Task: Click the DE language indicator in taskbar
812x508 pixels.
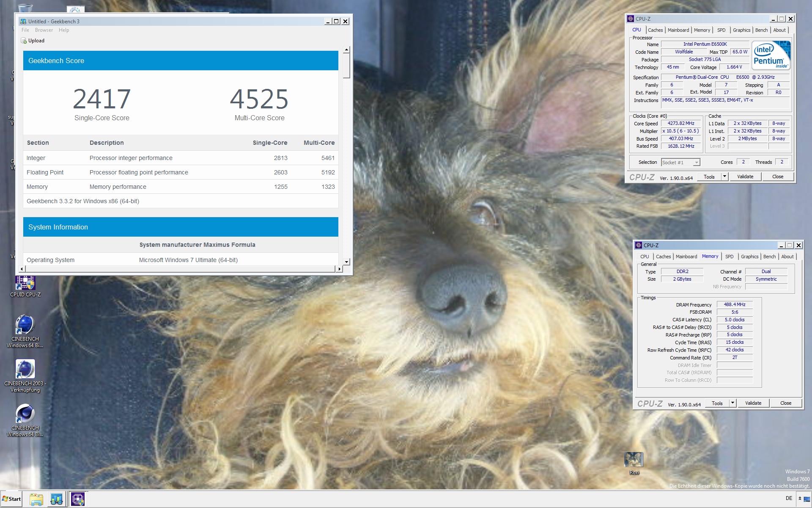Action: coord(789,498)
